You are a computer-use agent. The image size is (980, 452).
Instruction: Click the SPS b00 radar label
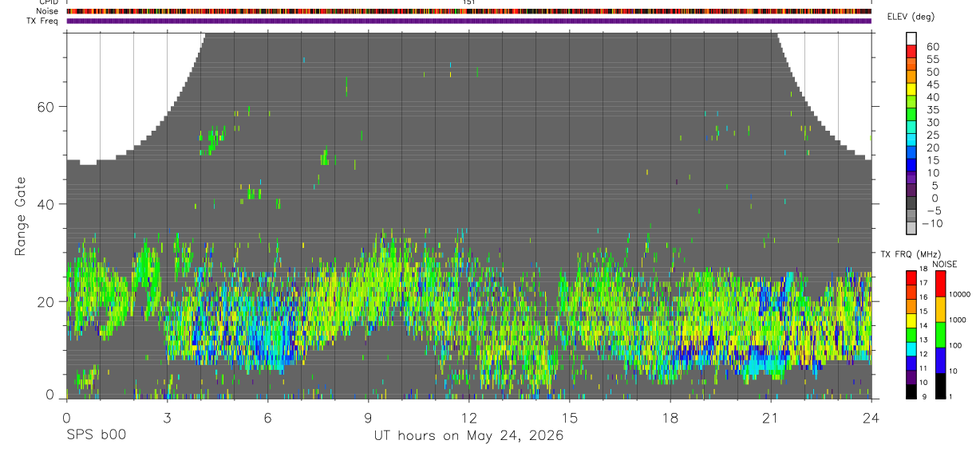pos(96,435)
